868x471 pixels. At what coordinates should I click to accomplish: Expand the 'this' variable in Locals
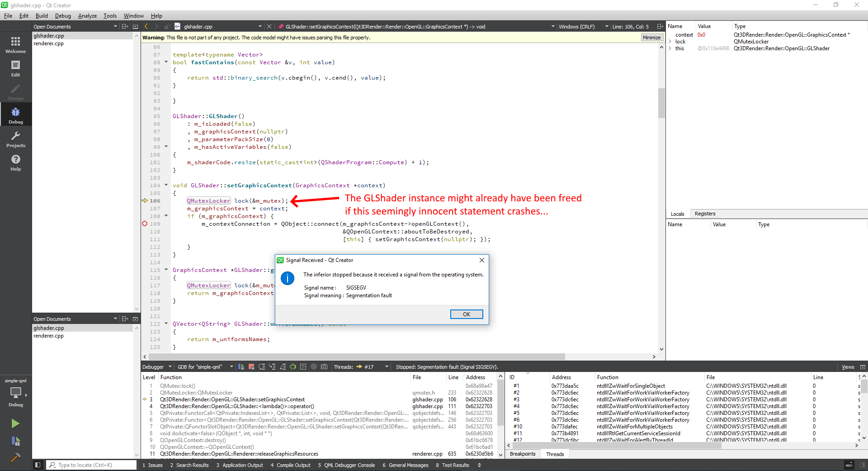(670, 48)
